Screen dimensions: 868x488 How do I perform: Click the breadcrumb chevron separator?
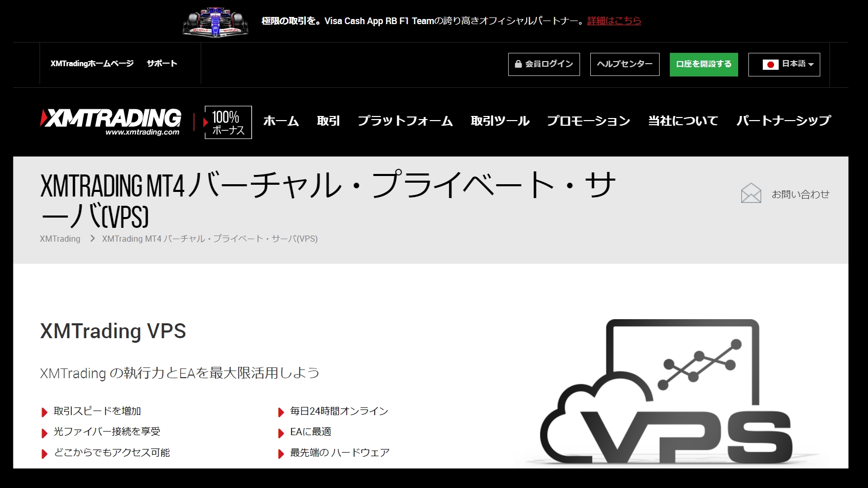(92, 239)
